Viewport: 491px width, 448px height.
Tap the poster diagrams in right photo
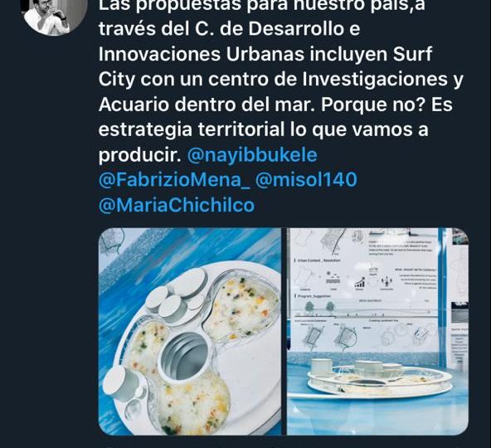tap(365, 290)
